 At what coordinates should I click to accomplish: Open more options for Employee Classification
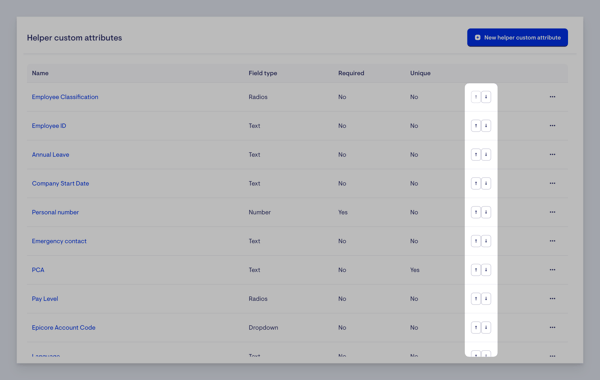tap(552, 97)
